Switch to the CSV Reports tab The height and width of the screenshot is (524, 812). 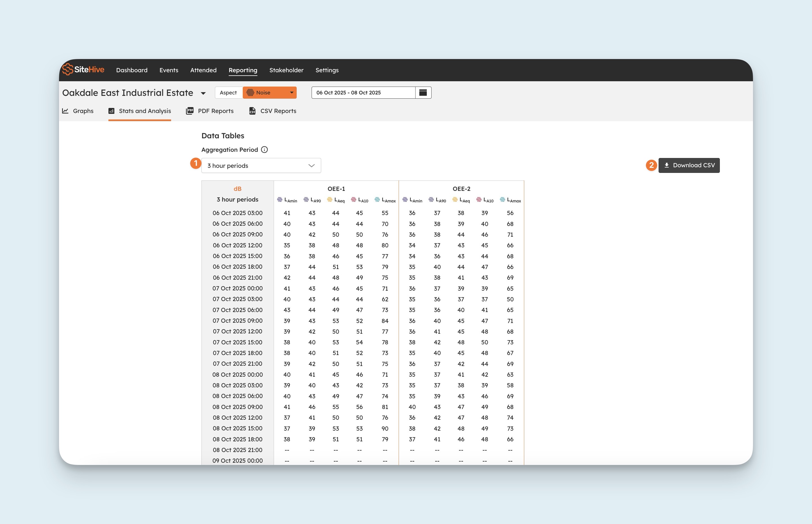tap(278, 111)
